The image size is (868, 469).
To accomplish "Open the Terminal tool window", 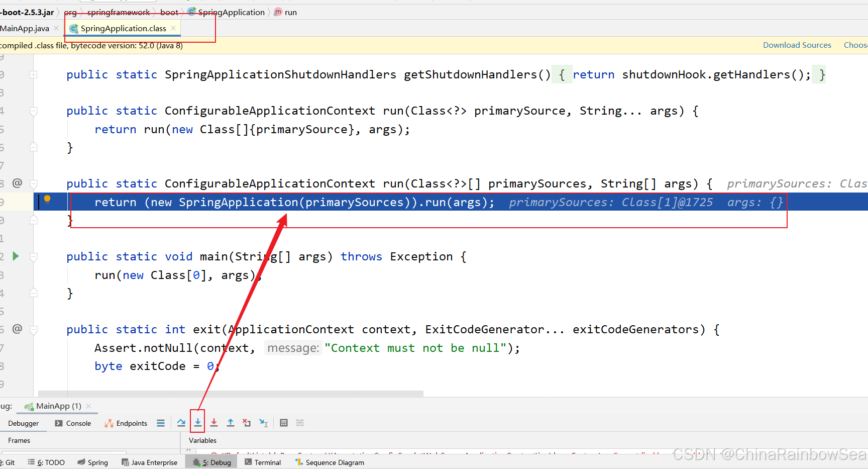I will pos(263,462).
